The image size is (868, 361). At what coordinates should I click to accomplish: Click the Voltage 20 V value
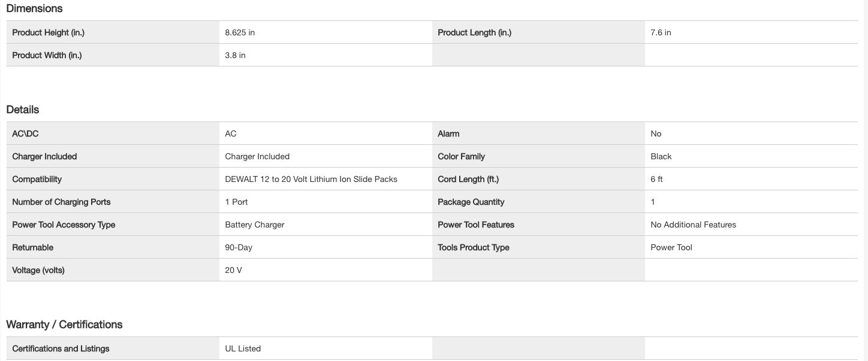pyautogui.click(x=233, y=270)
